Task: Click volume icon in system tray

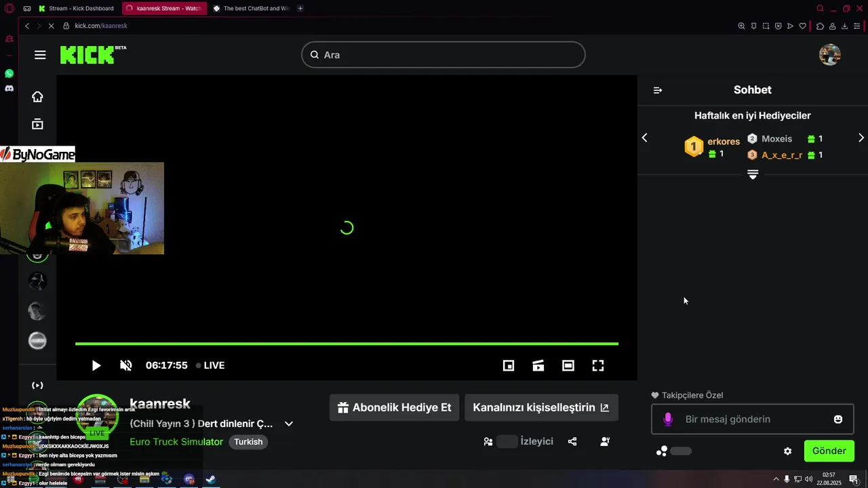Action: (x=808, y=479)
